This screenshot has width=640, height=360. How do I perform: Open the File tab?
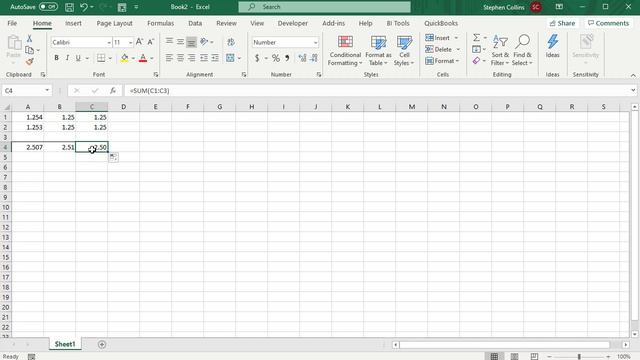12,23
